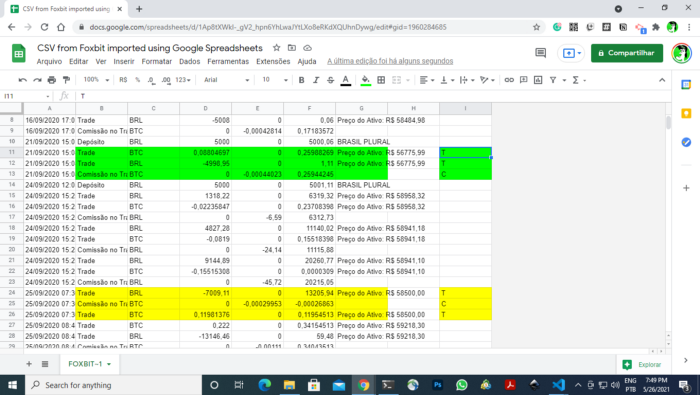Open Google Calendar side panel
The height and width of the screenshot is (395, 700).
click(686, 85)
